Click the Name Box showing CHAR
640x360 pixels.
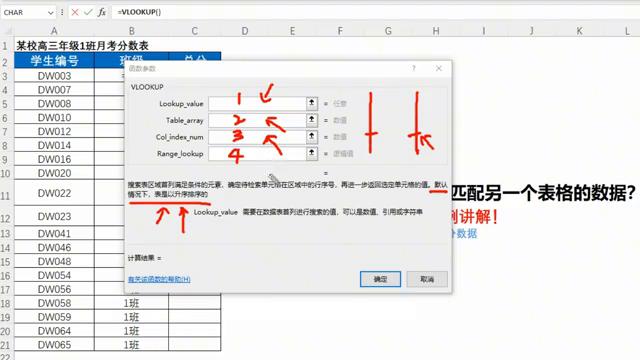(x=24, y=13)
